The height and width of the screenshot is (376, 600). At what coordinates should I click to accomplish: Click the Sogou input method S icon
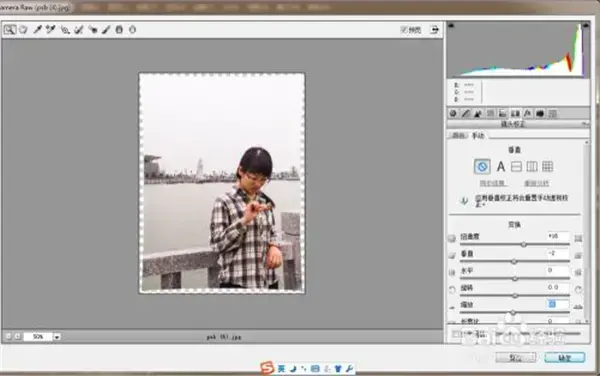[x=267, y=368]
